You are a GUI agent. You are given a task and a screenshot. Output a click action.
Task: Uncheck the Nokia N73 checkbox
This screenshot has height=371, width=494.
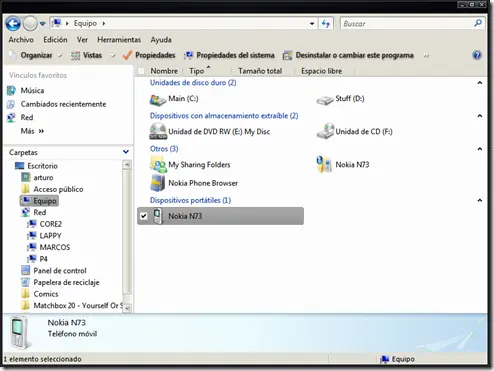coord(144,216)
